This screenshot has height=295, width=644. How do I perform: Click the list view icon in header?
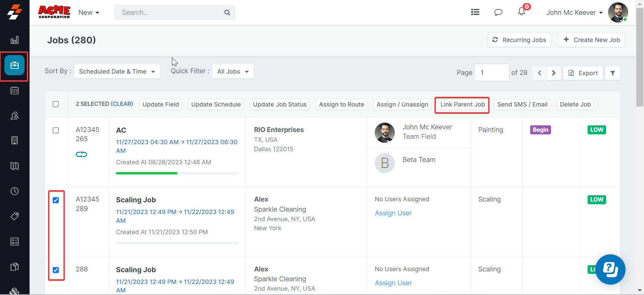click(475, 12)
